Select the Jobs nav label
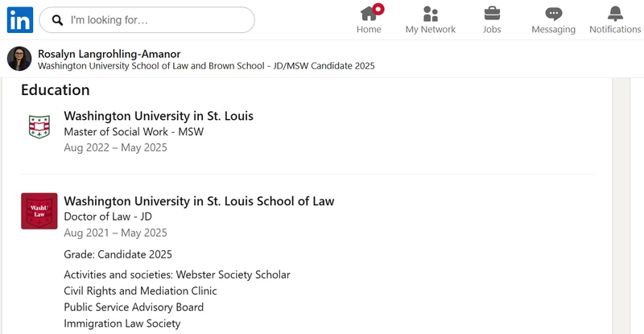This screenshot has width=644, height=334. (492, 30)
